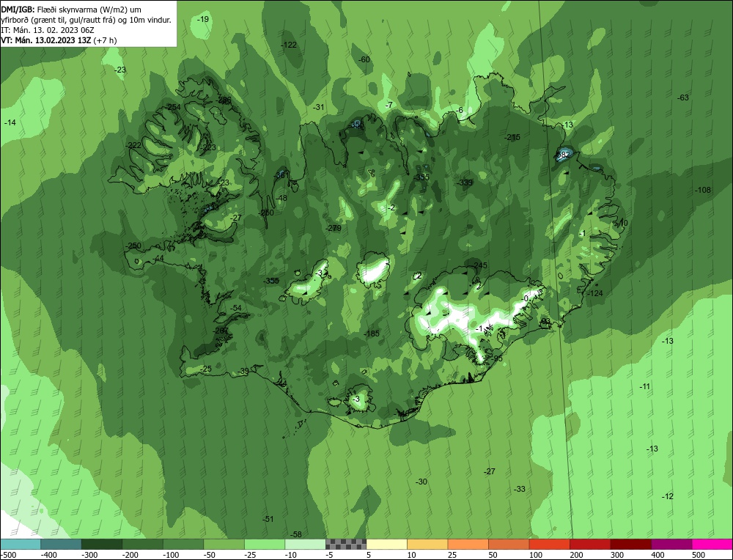
Task: Select the '-63' map value
Action: pos(683,97)
